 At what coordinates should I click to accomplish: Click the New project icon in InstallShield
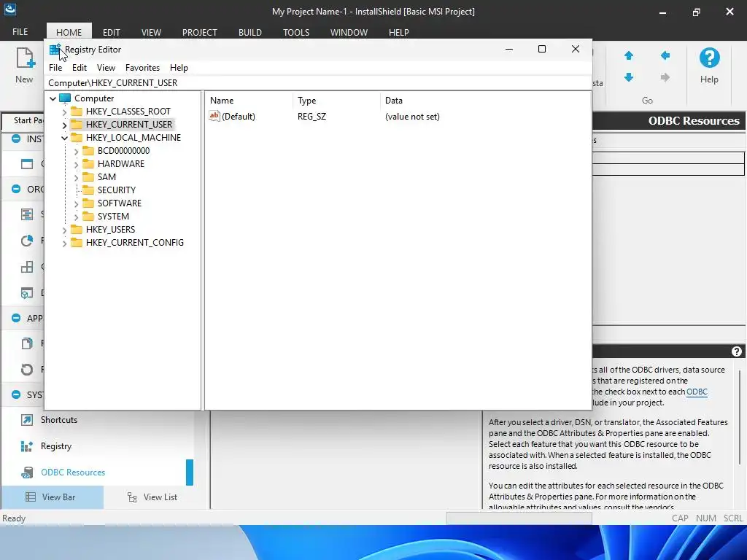click(25, 58)
